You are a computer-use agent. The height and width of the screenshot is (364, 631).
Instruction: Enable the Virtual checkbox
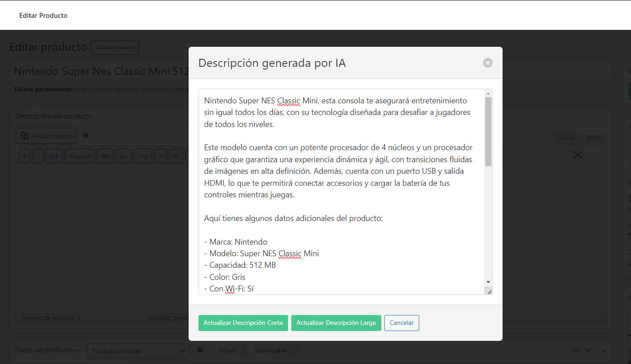click(241, 350)
